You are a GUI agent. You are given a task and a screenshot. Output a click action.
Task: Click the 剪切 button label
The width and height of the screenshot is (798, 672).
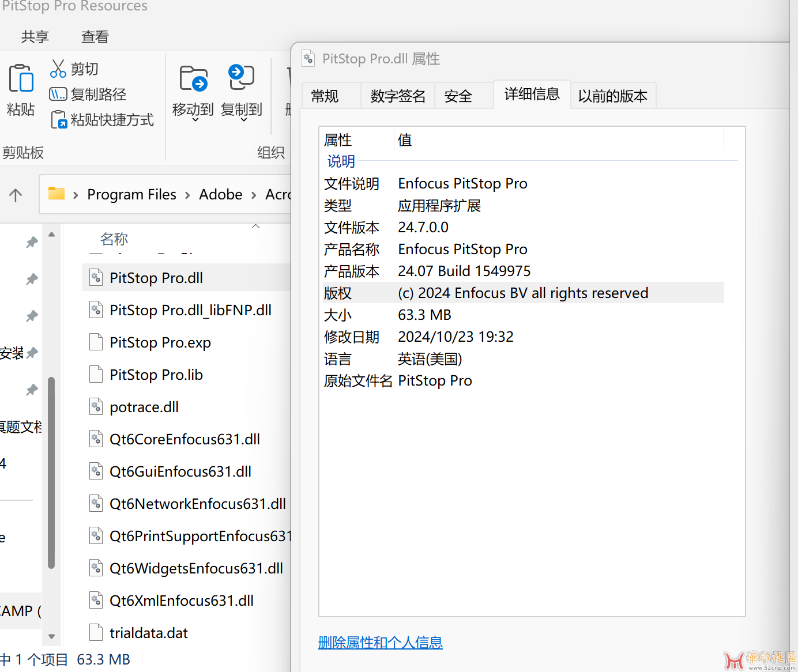point(84,69)
